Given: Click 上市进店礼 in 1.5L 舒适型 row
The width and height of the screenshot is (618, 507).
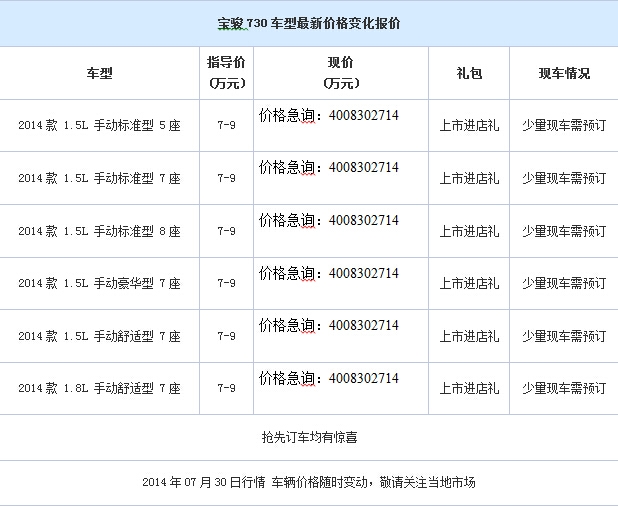Looking at the screenshot, I should (x=469, y=336).
